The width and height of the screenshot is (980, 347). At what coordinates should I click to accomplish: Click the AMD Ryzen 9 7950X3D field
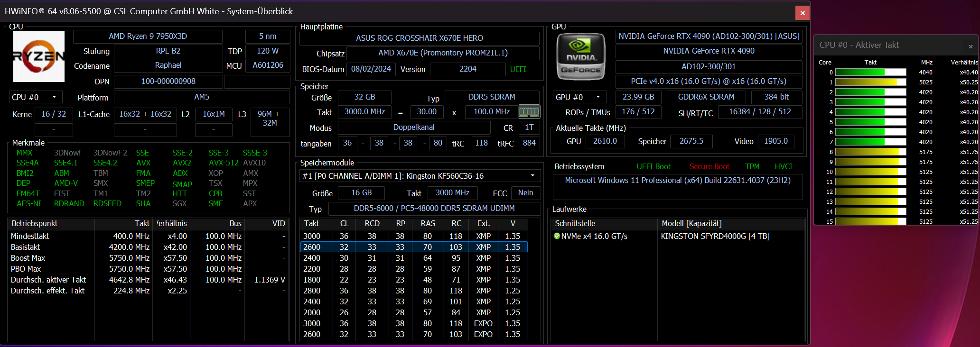[148, 37]
